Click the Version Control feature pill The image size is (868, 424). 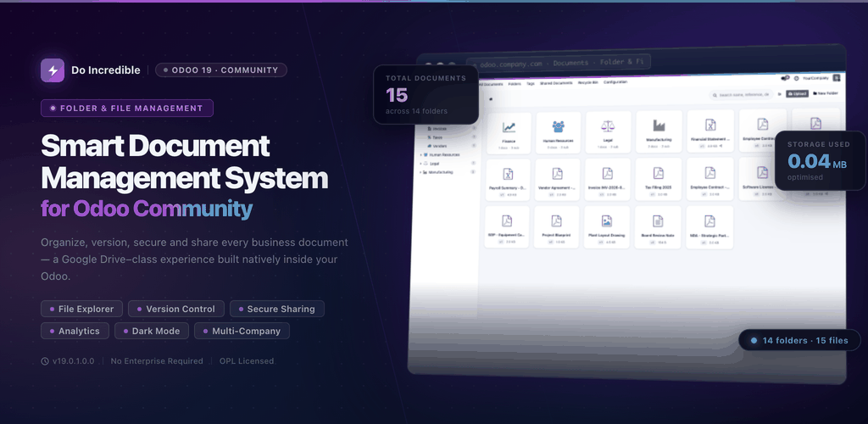(176, 309)
